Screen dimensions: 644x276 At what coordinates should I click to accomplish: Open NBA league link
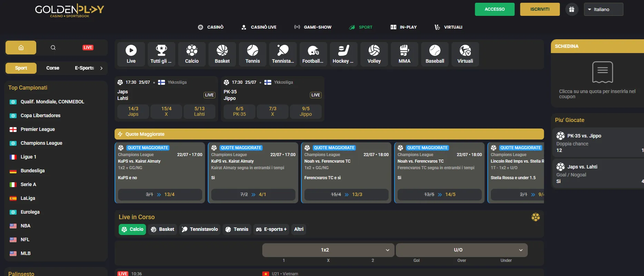26,226
